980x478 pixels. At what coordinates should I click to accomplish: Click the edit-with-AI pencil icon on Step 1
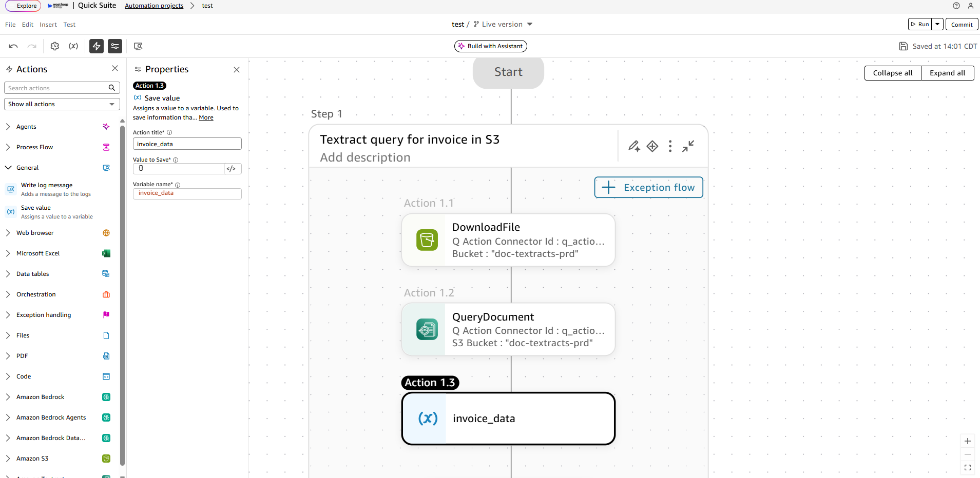point(635,146)
